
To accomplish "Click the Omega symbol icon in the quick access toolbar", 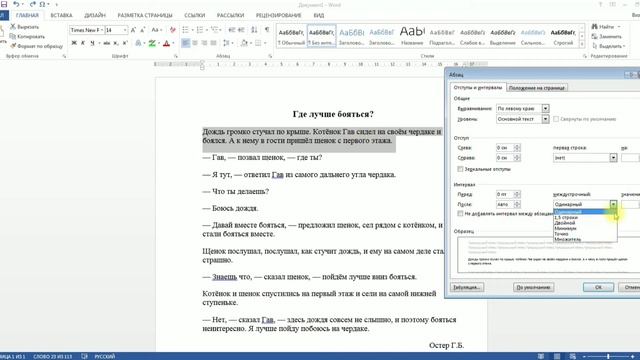I will 42,4.
